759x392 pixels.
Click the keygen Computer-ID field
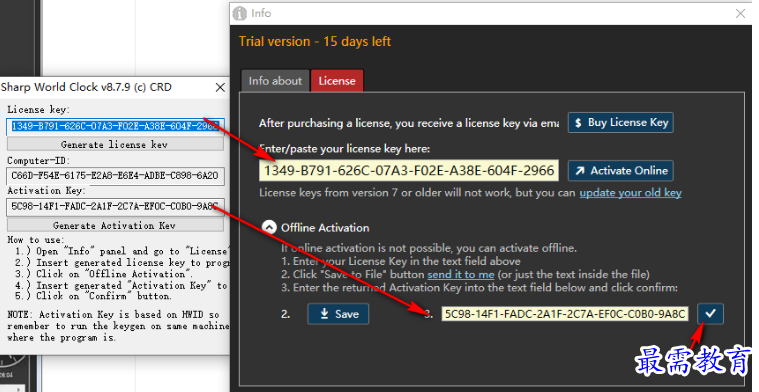pos(116,175)
